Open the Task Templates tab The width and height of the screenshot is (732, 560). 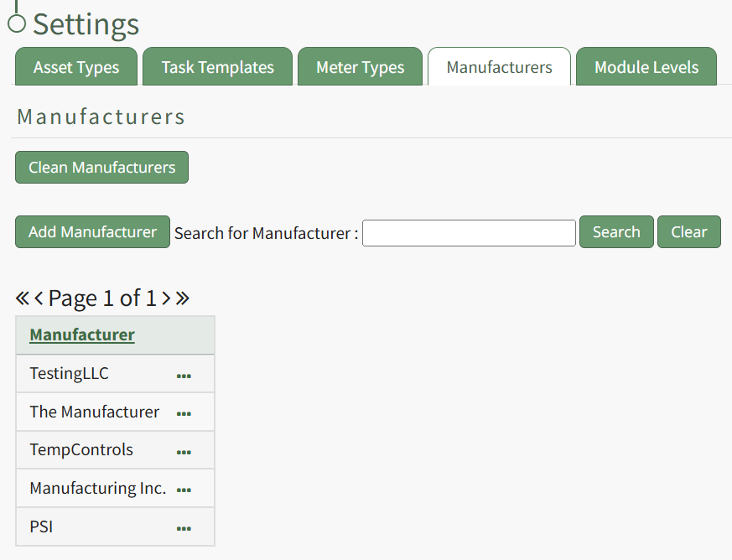tap(217, 67)
